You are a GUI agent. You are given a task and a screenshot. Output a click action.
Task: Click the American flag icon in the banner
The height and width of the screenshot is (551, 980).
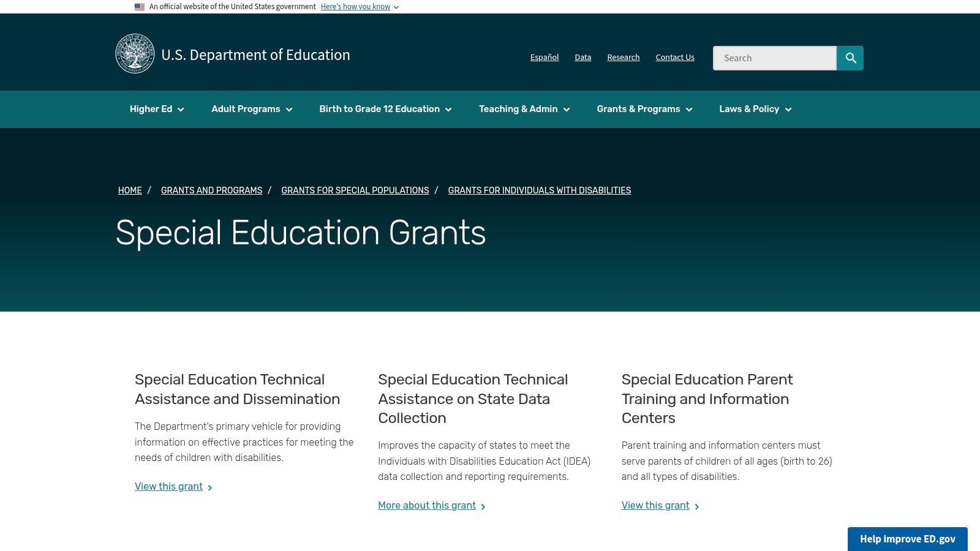138,7
